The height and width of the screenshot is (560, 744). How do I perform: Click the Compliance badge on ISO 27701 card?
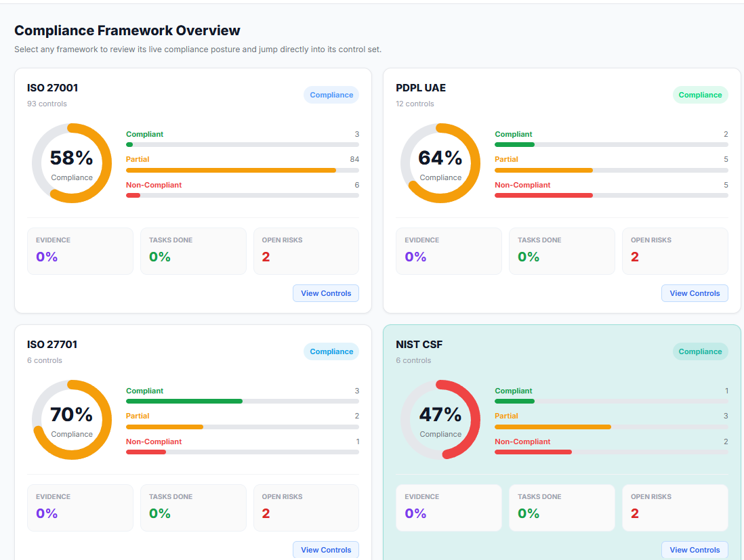(x=331, y=351)
